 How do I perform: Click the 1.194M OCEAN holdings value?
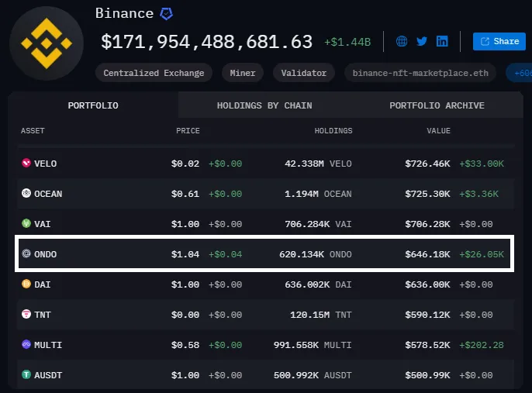pos(318,194)
